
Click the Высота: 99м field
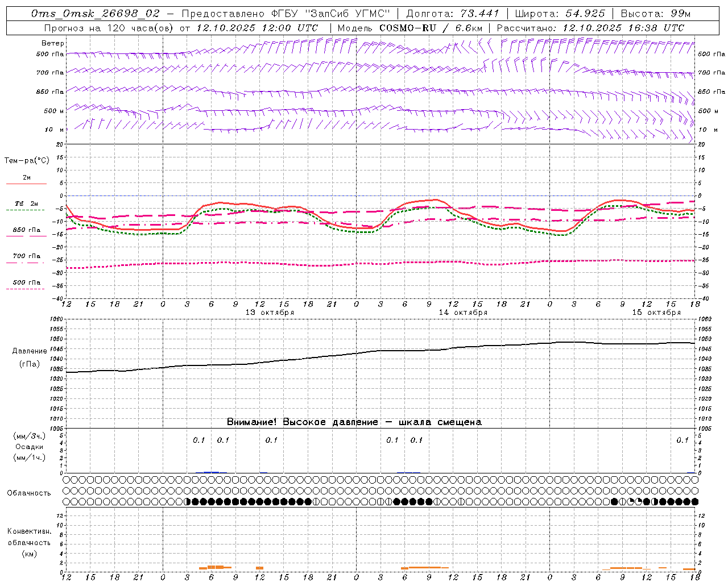click(x=655, y=14)
